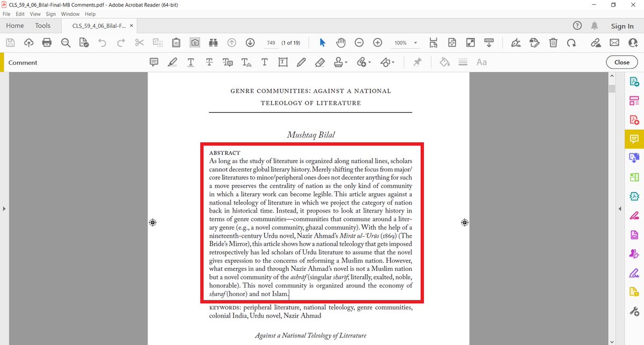Click the Cut scissors icon
This screenshot has width=644, height=345.
click(139, 43)
